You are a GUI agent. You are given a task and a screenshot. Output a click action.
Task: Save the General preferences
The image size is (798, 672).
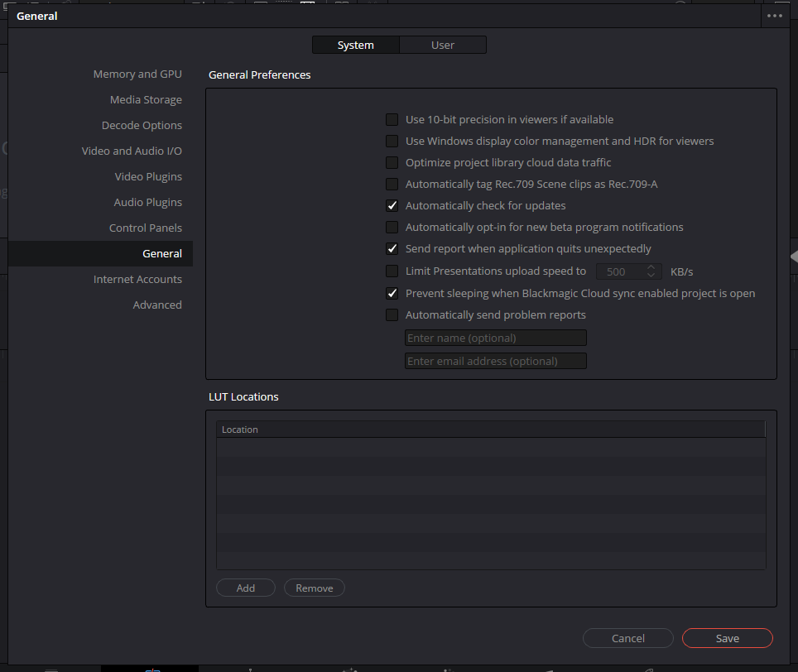pyautogui.click(x=727, y=638)
